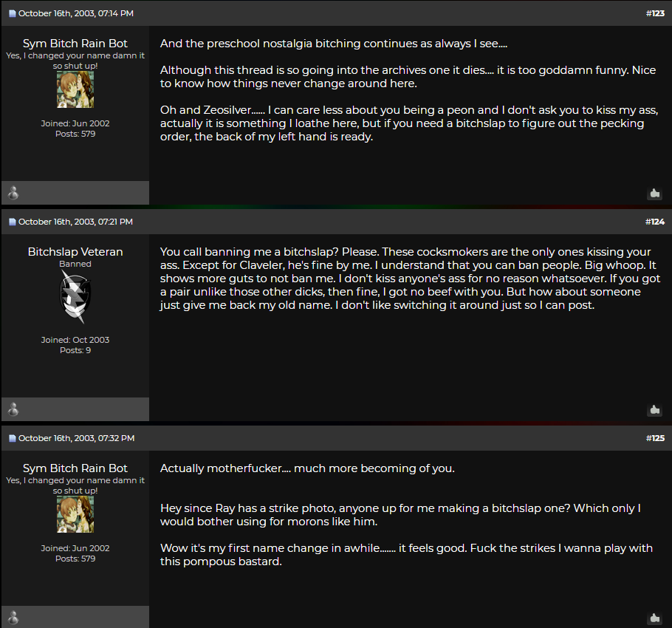The image size is (672, 628).
Task: Open permalink #124
Action: pos(655,222)
